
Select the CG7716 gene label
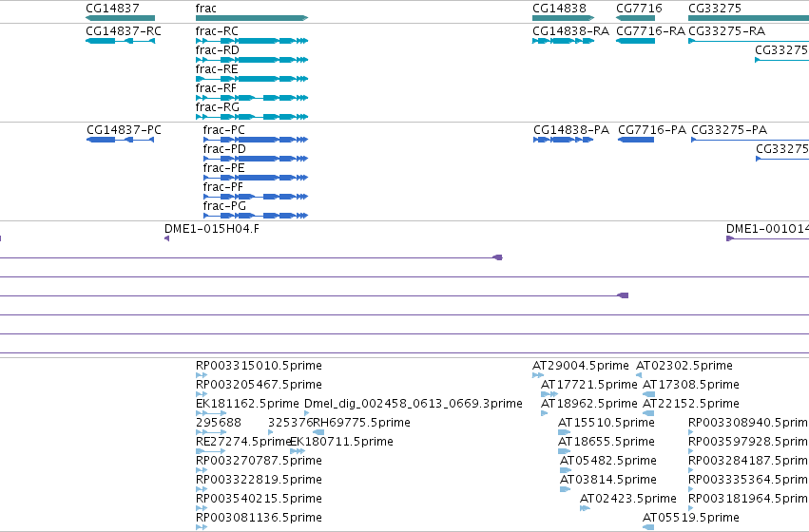[x=639, y=9]
